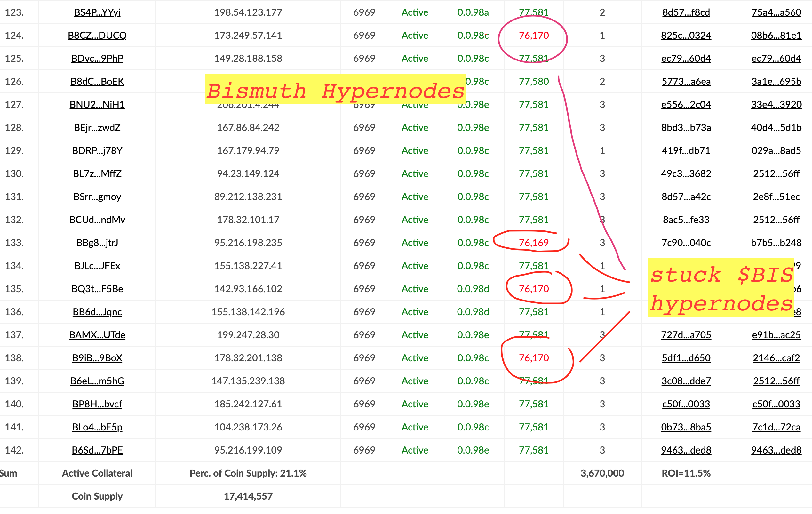The height and width of the screenshot is (514, 812).
Task: Select row number 142.
Action: pyautogui.click(x=14, y=450)
